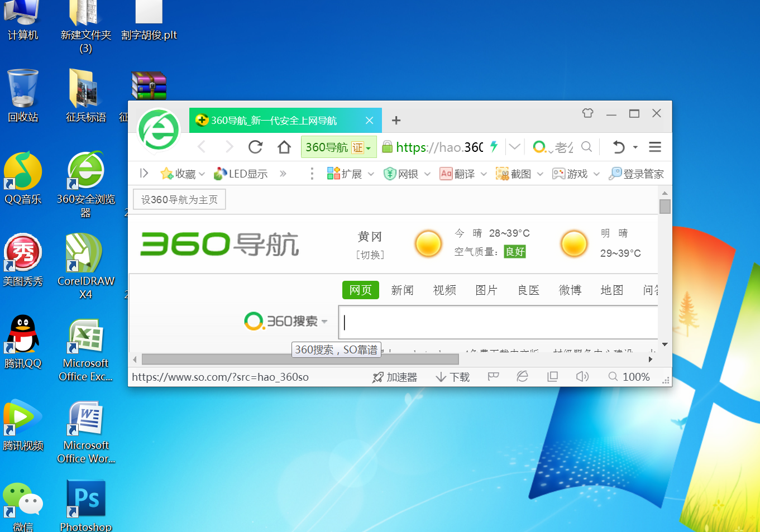Click the 360导航 site certificate badge
Image resolution: width=760 pixels, height=532 pixels.
338,147
